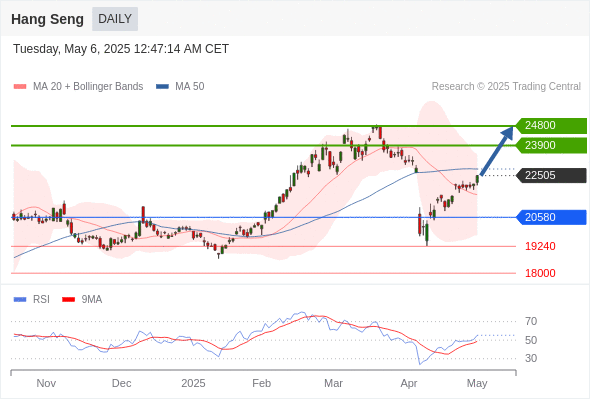Image resolution: width=590 pixels, height=400 pixels.
Task: Select the 23900 resistance price tag
Action: [x=551, y=145]
